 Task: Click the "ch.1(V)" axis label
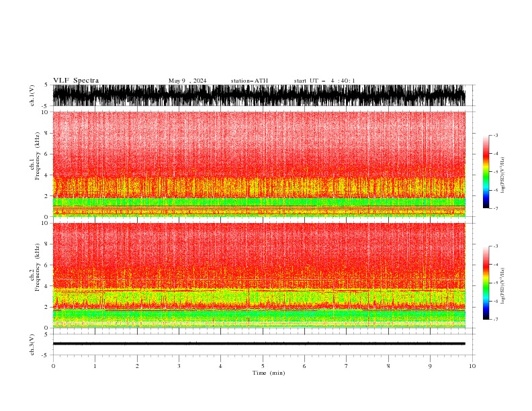tap(32, 95)
